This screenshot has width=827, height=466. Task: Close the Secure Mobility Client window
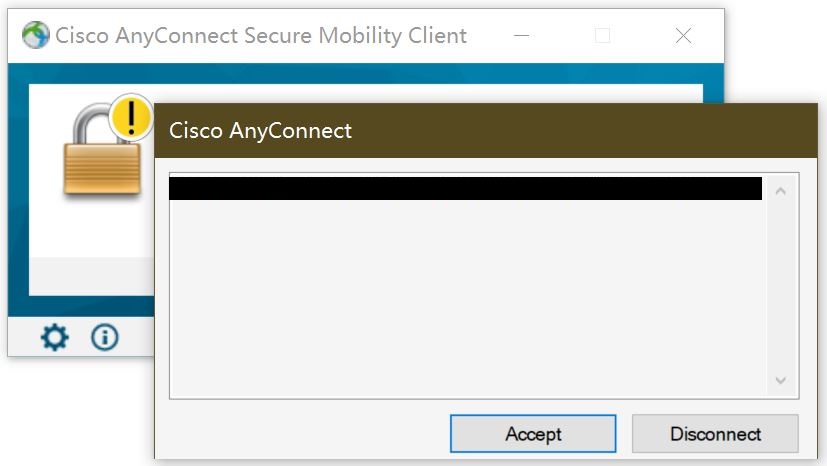(683, 36)
